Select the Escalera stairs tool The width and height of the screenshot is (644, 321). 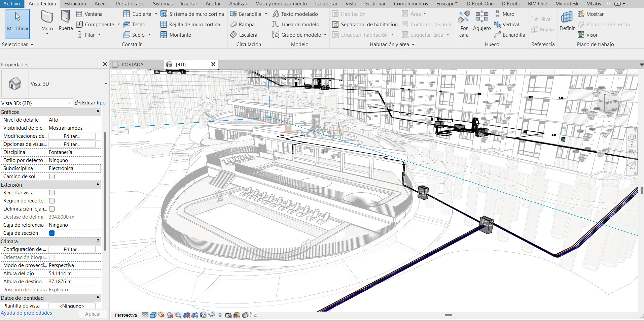[x=244, y=35]
